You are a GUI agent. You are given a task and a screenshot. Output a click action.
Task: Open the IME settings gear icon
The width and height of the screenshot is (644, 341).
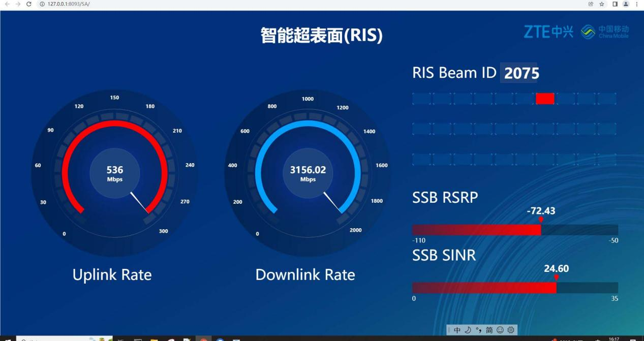click(x=511, y=330)
